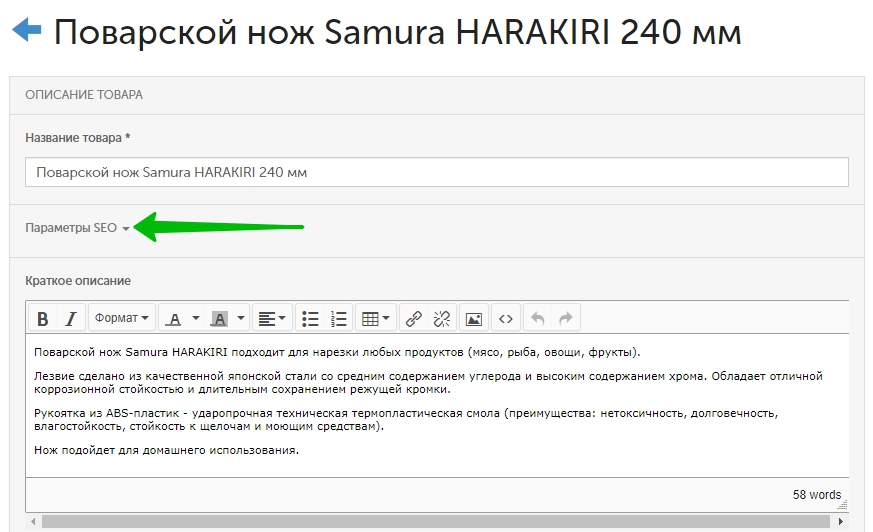Open the Формат dropdown
The height and width of the screenshot is (532, 873).
tap(122, 319)
